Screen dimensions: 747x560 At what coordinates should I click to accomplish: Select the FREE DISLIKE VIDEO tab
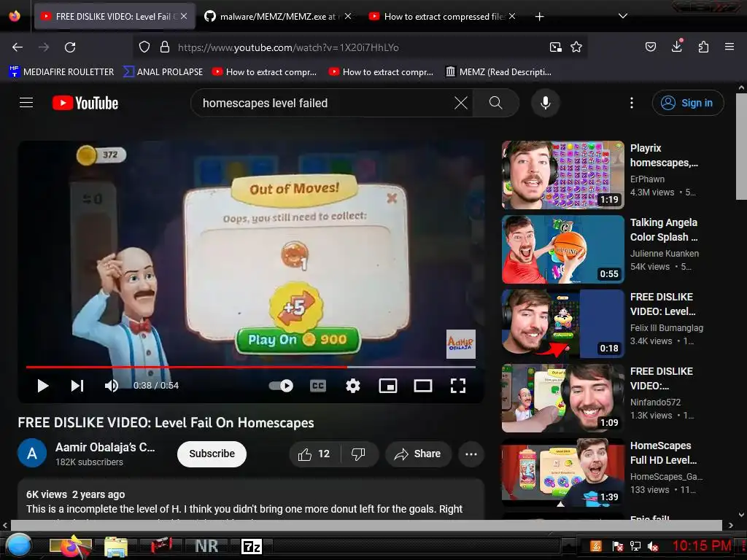tap(113, 16)
